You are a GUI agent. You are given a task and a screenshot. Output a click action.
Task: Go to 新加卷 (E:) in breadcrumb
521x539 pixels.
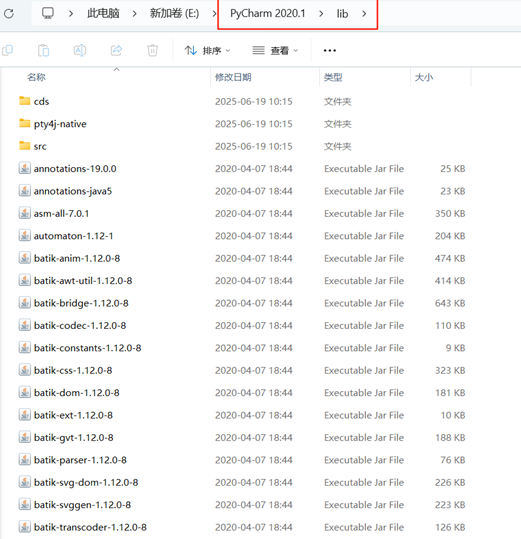pos(175,13)
